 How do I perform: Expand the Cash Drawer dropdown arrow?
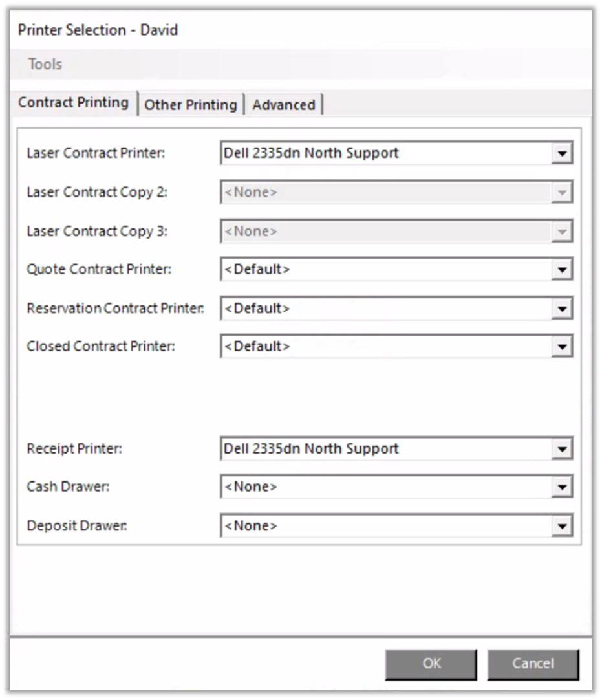pos(562,487)
